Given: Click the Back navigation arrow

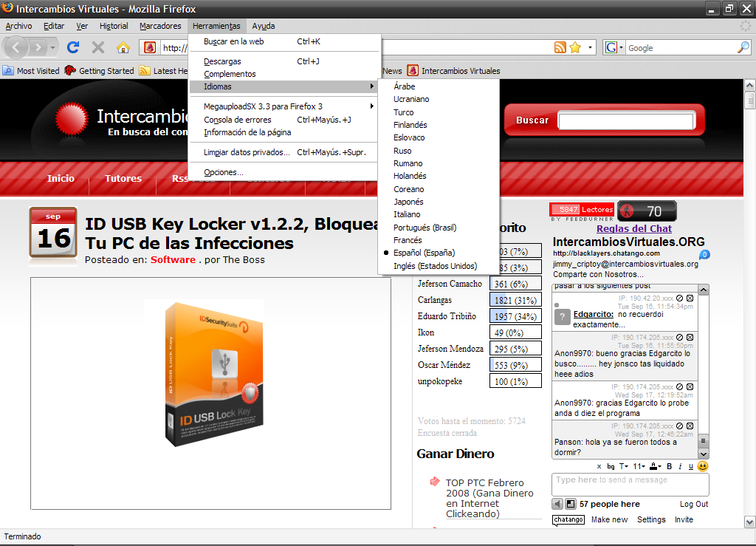Looking at the screenshot, I should 16,47.
